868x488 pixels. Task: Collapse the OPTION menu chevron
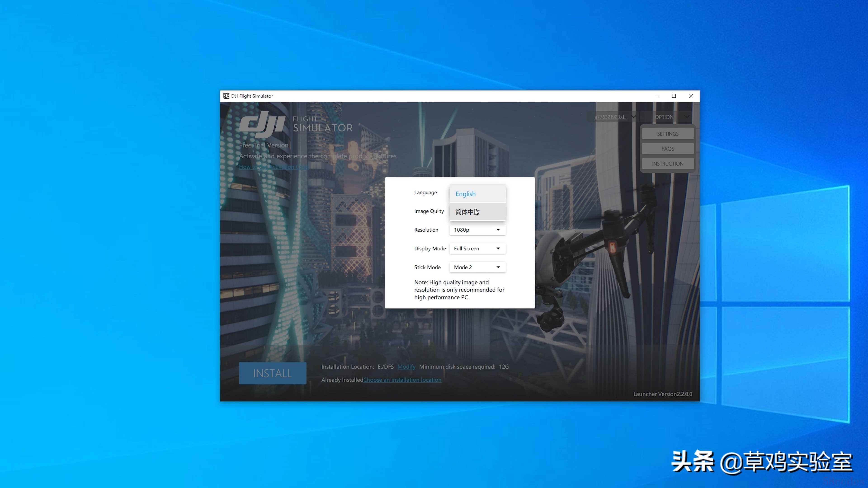tap(687, 117)
